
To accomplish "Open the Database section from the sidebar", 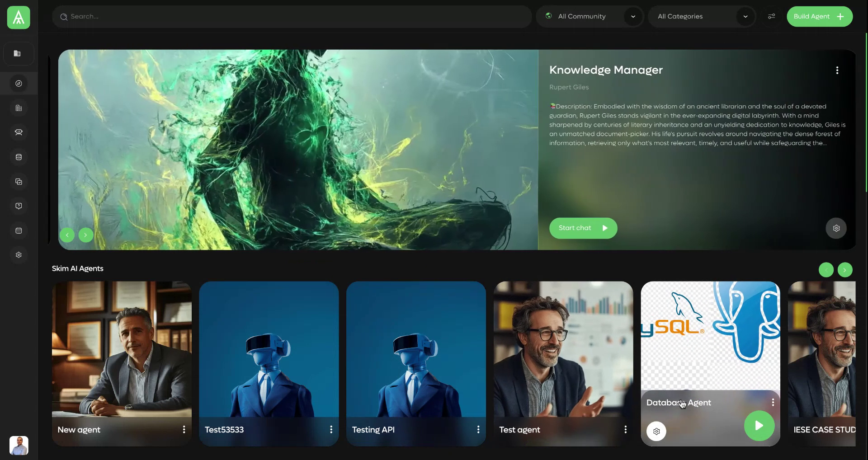I will (x=19, y=157).
